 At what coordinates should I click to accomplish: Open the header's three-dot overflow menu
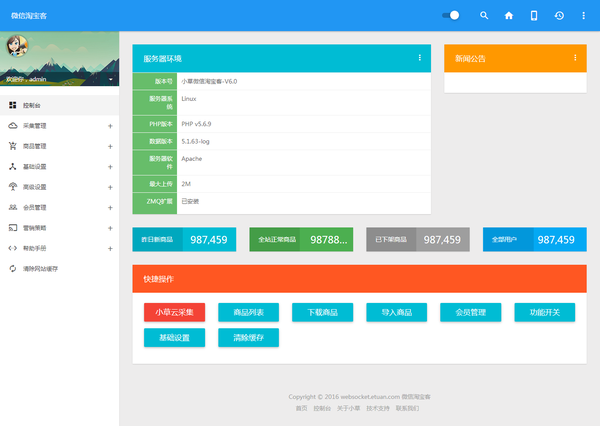[582, 16]
